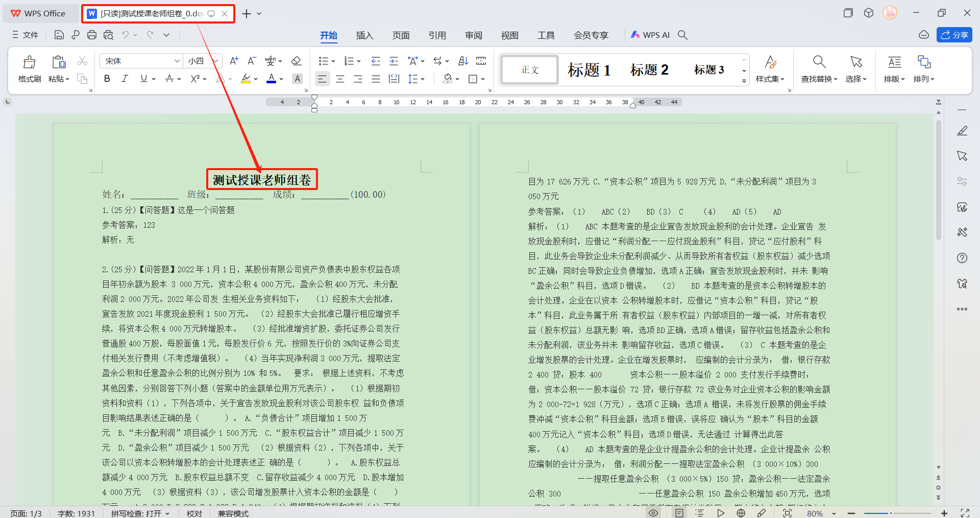Click the 分享 share button
980x518 pixels.
[x=954, y=35]
